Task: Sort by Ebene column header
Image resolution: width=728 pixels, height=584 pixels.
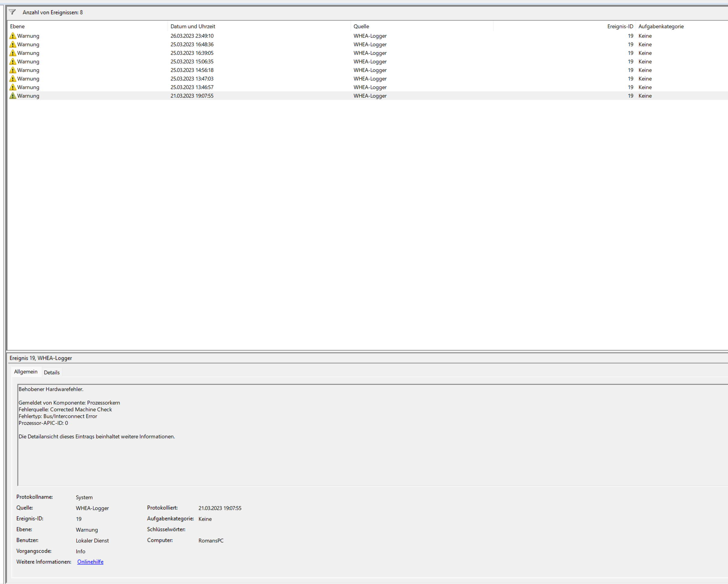Action: [x=17, y=26]
